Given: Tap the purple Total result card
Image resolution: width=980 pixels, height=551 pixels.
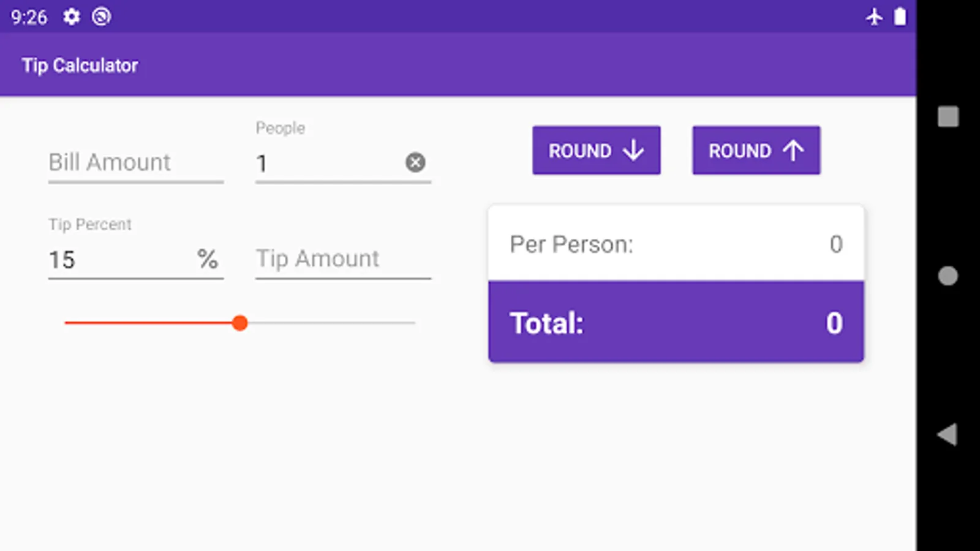Looking at the screenshot, I should (676, 323).
